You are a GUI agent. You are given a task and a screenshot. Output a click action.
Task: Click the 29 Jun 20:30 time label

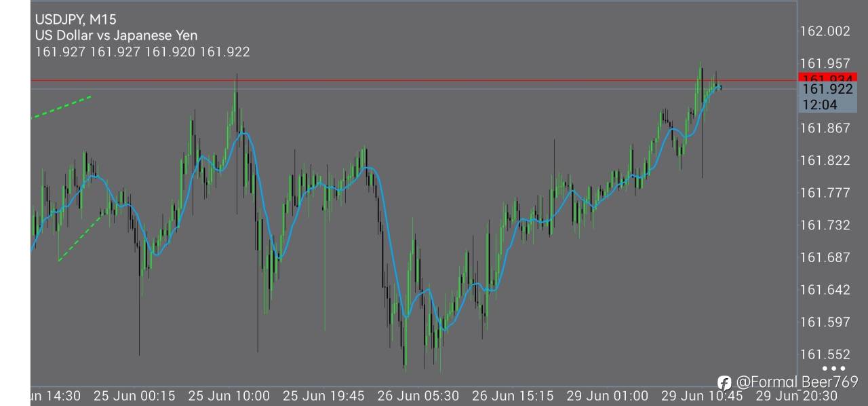(797, 396)
